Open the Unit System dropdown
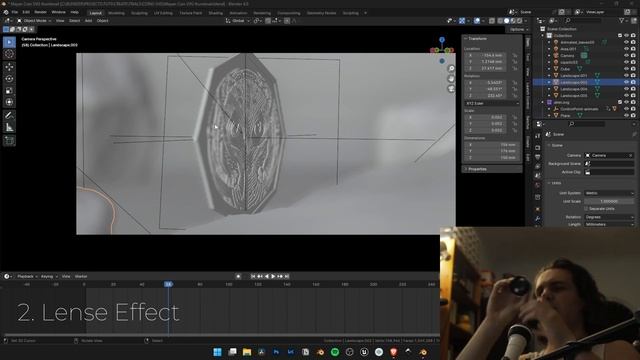 click(609, 193)
